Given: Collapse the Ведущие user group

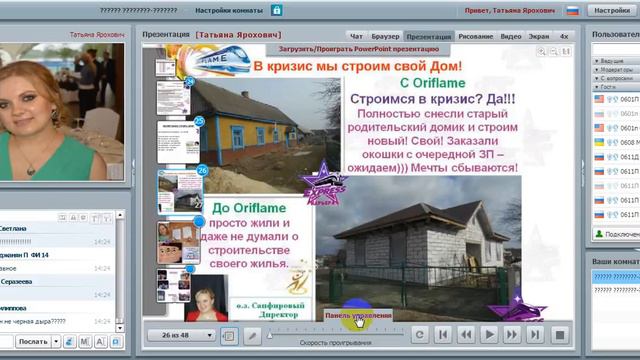Looking at the screenshot, I should point(616,61).
